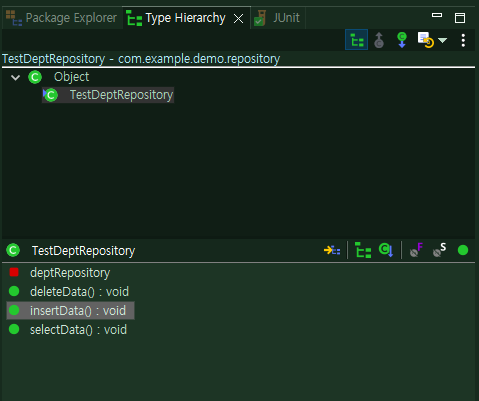The height and width of the screenshot is (401, 479).
Task: Click class icon in members pane header
Action: coord(13,250)
